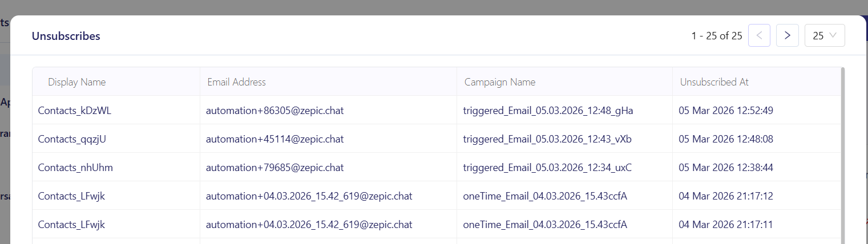This screenshot has height=244, width=868.
Task: Open the 25 page size dropdown
Action: 825,35
